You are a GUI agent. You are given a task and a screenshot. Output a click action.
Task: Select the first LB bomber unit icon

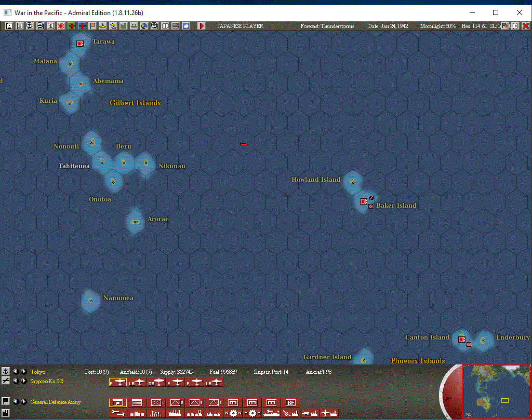(137, 383)
